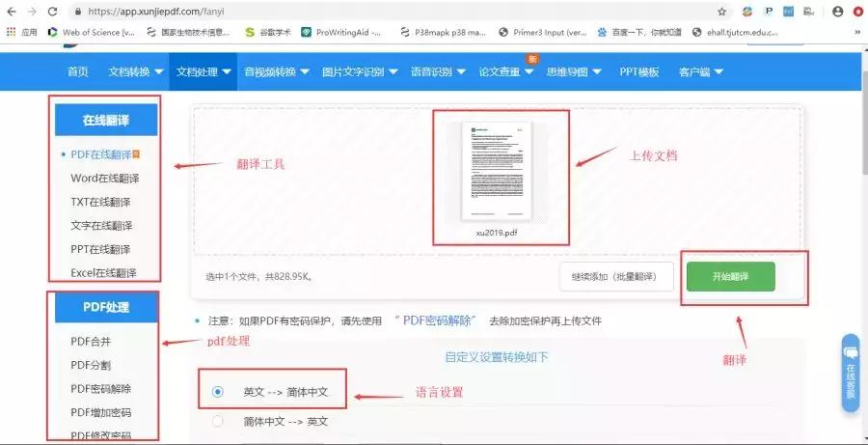Open the Web of Science bookmark
The height and width of the screenshot is (445, 868).
click(92, 32)
